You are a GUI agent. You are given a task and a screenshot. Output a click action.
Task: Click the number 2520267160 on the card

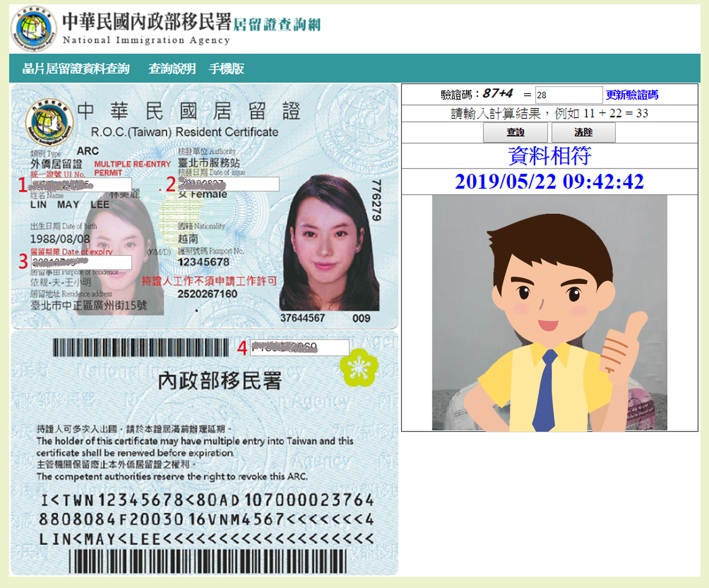coord(208,294)
